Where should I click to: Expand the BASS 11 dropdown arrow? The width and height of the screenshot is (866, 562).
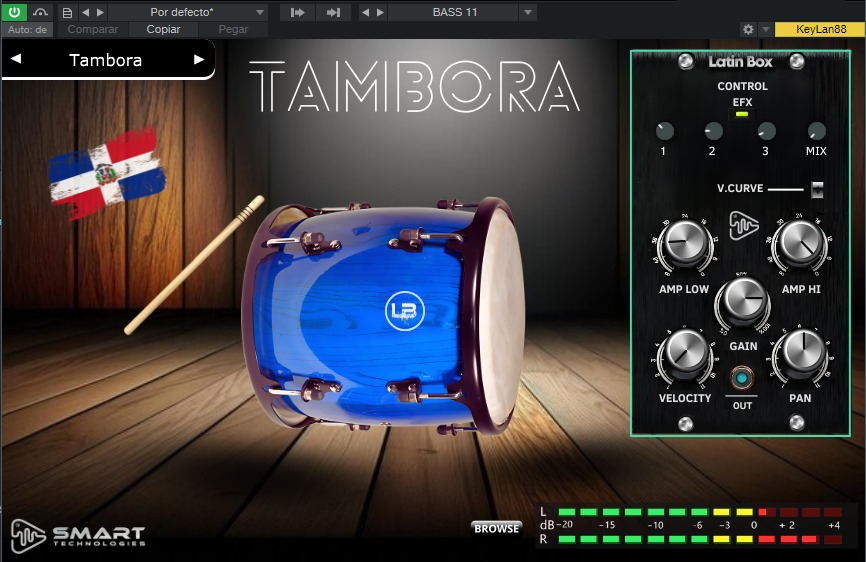pyautogui.click(x=528, y=12)
